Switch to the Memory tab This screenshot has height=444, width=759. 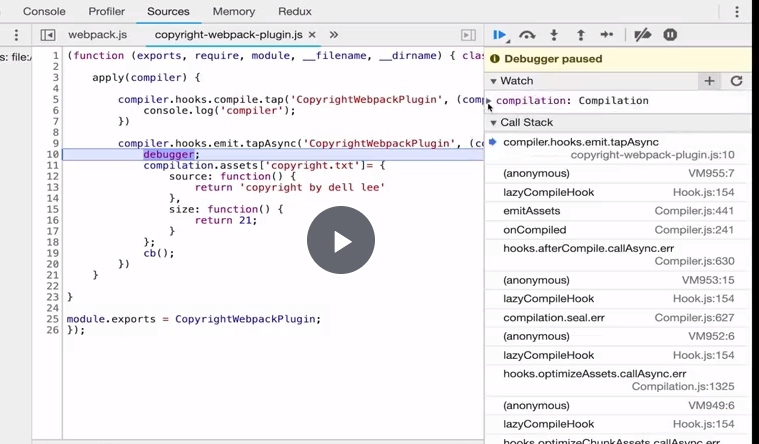pyautogui.click(x=233, y=12)
